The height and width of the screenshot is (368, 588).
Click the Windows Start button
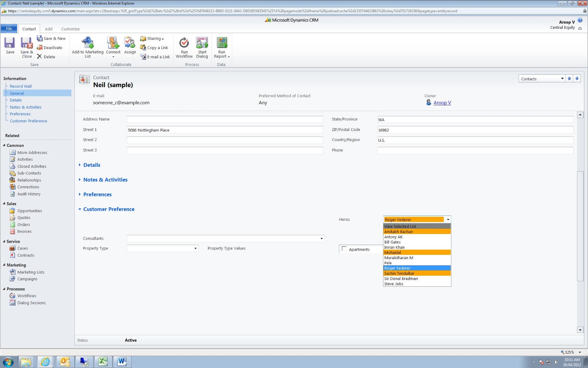(x=8, y=362)
